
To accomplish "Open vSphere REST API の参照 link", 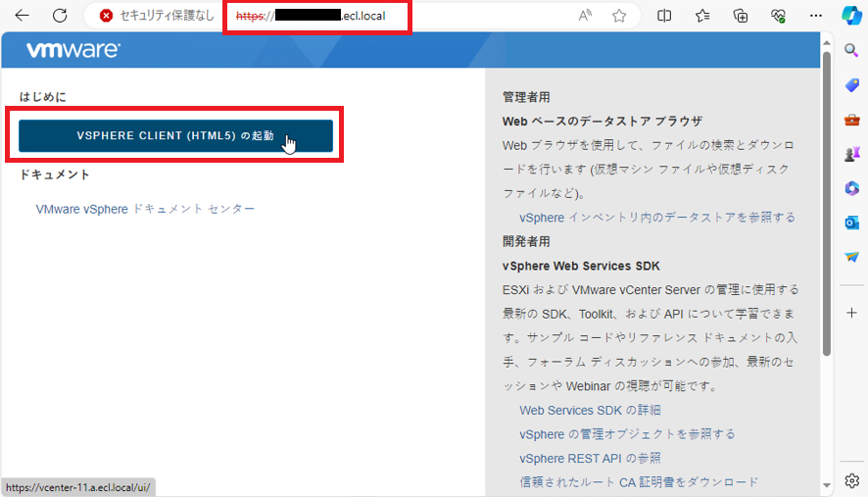I will [x=590, y=458].
